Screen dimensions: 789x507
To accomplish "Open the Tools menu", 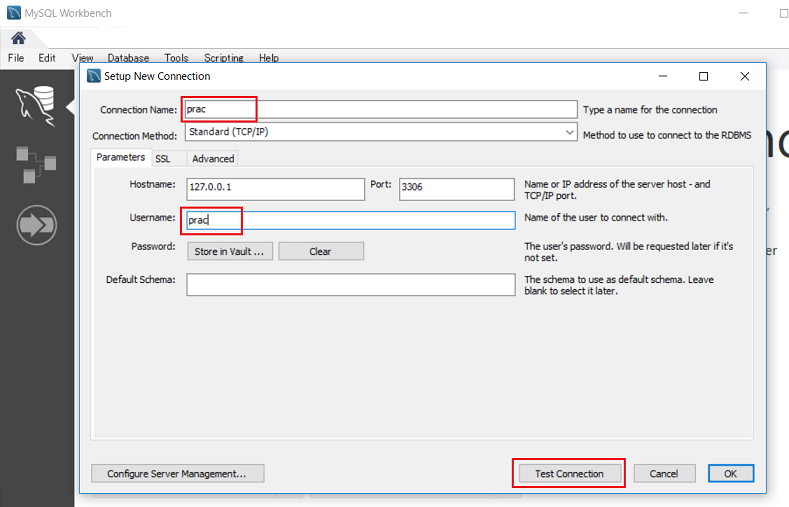I will click(176, 58).
